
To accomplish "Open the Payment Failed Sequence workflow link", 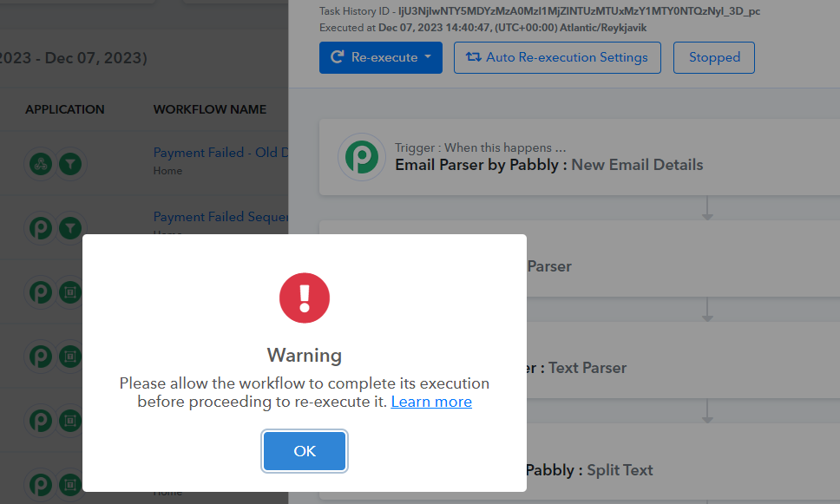I will pyautogui.click(x=220, y=217).
